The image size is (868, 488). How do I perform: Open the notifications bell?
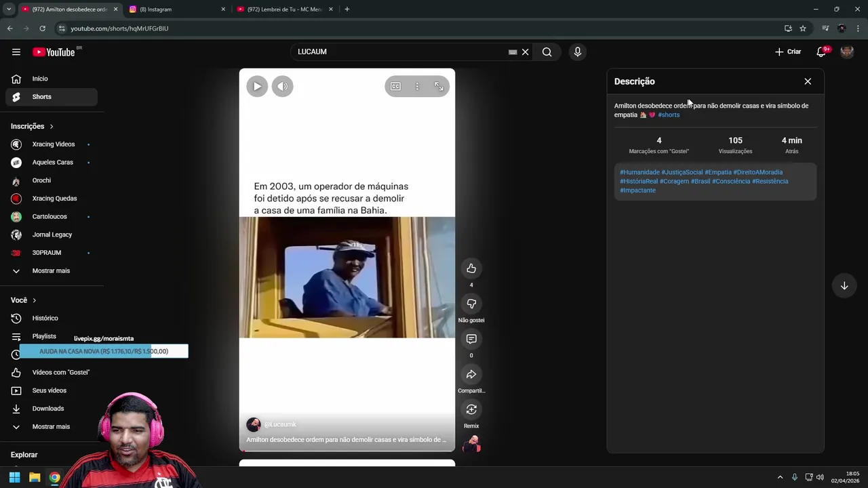pyautogui.click(x=821, y=52)
